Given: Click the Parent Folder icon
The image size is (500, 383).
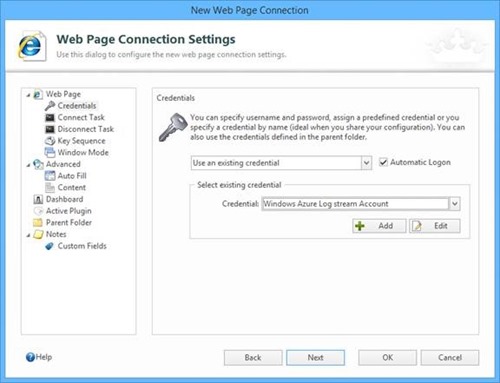Looking at the screenshot, I should click(38, 222).
